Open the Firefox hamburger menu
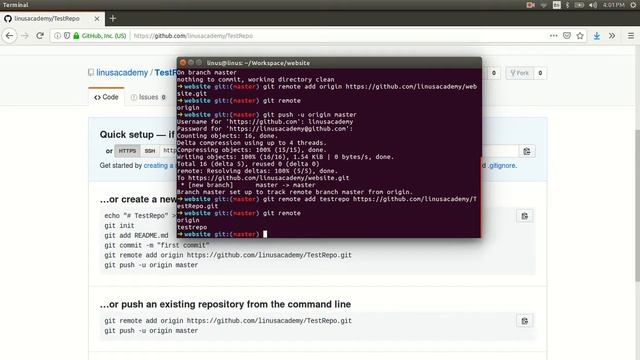The width and height of the screenshot is (640, 360). point(631,36)
